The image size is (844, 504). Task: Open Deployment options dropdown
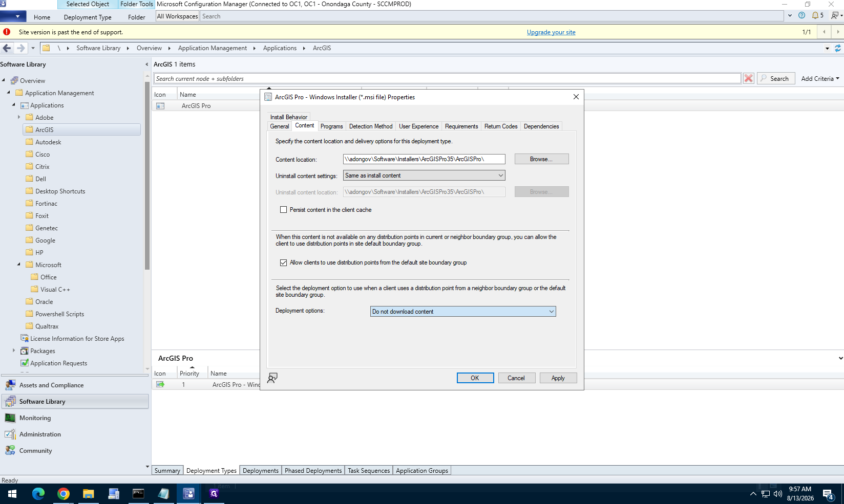click(x=463, y=312)
